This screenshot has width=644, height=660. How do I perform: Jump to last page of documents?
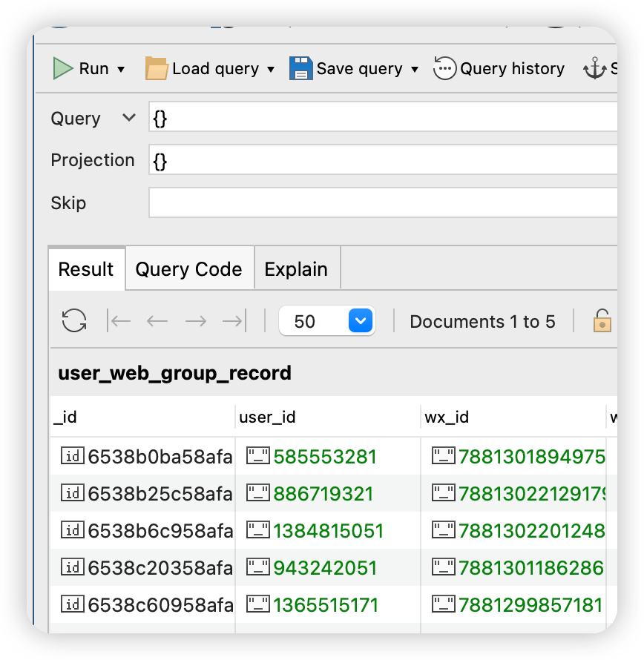234,321
